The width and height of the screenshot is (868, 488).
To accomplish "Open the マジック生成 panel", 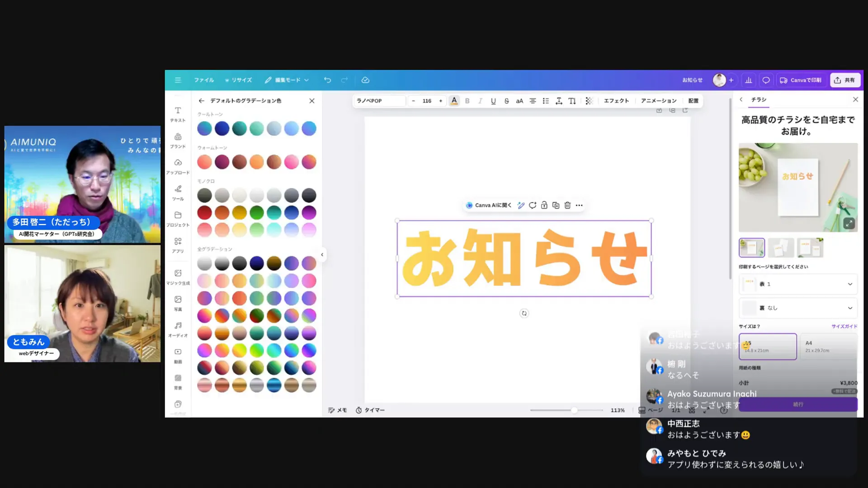I will click(178, 276).
